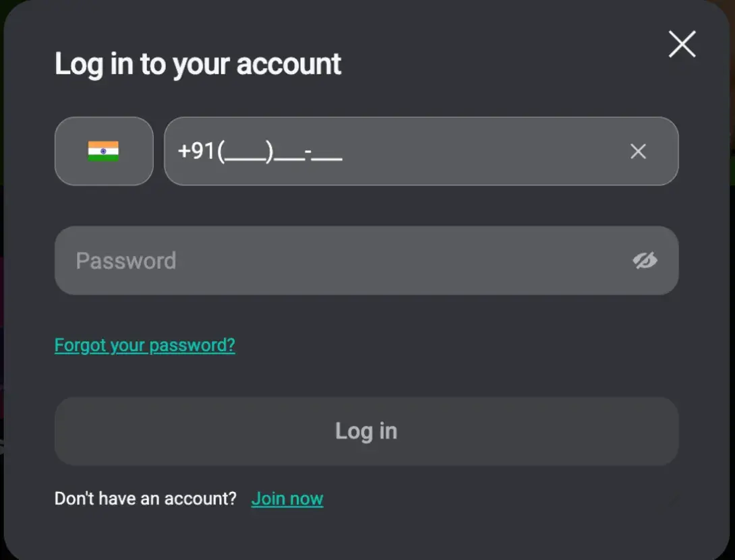
Task: Follow the "Join now" link
Action: (x=287, y=499)
